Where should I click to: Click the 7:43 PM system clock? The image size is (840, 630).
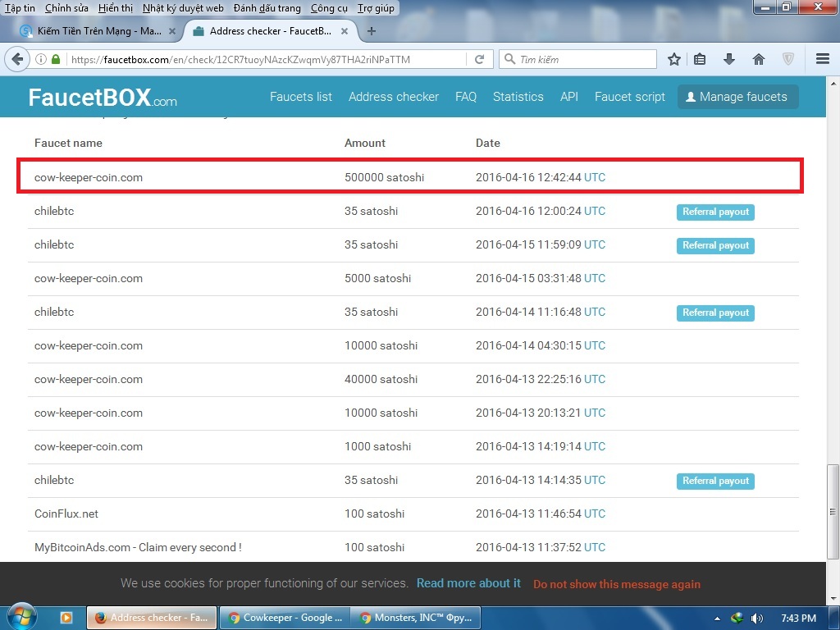point(798,619)
